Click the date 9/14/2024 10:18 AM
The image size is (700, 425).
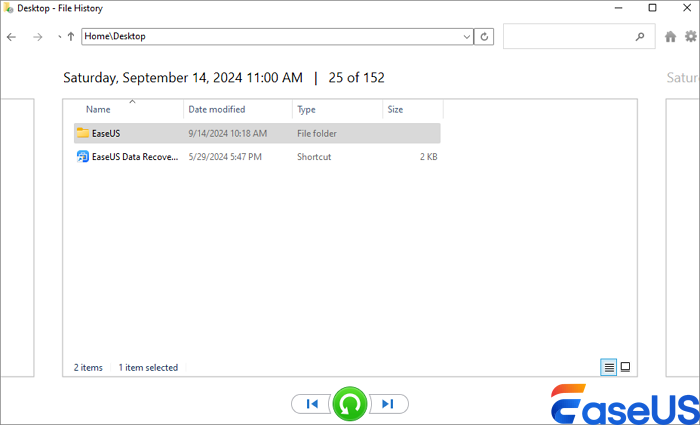point(228,133)
